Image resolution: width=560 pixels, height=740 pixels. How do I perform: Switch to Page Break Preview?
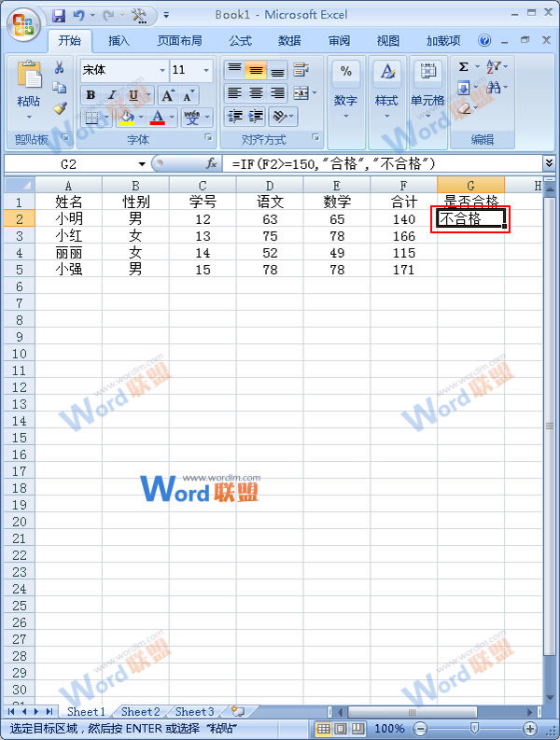point(358,728)
